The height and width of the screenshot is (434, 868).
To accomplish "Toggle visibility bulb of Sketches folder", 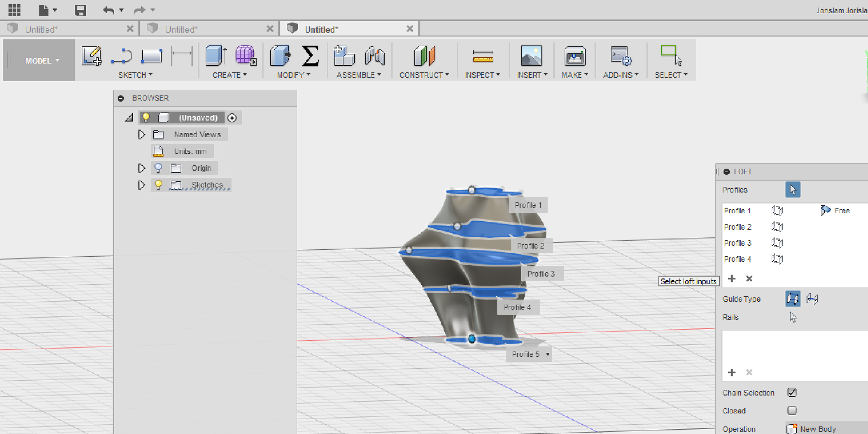I will 159,185.
